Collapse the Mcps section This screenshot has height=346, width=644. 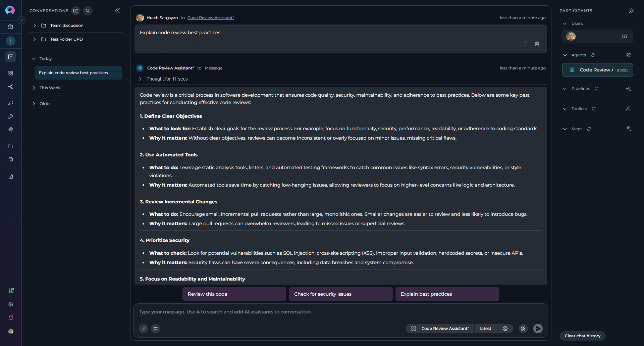(565, 129)
